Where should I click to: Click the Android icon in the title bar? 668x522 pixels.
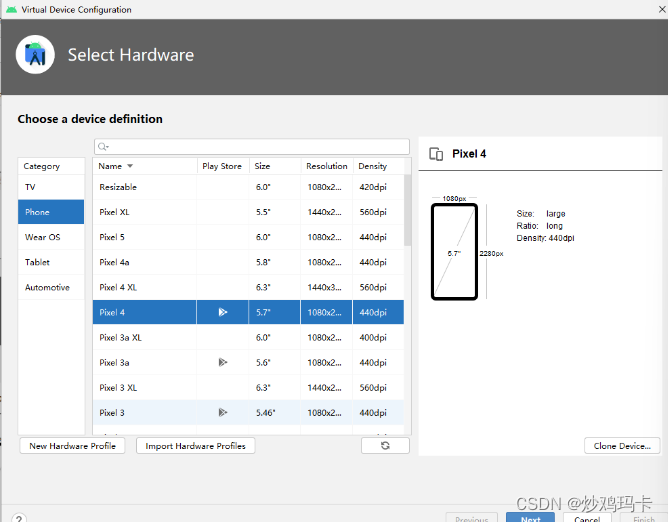point(12,9)
